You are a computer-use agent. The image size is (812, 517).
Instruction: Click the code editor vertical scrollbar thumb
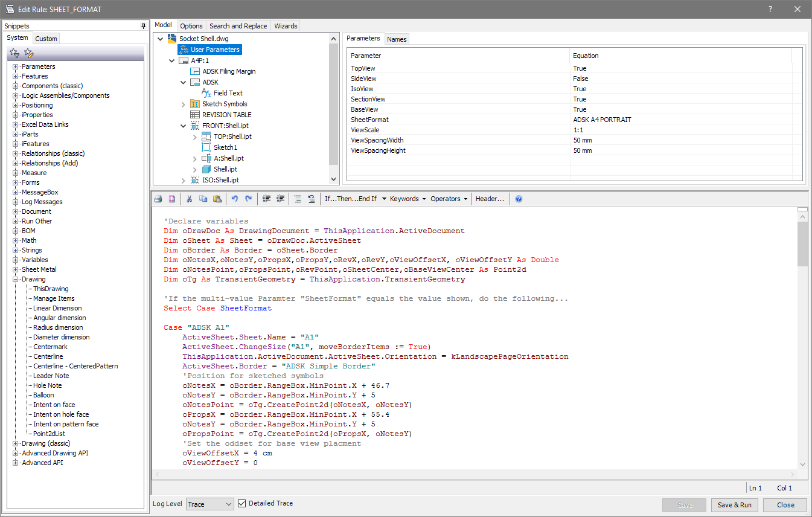802,245
